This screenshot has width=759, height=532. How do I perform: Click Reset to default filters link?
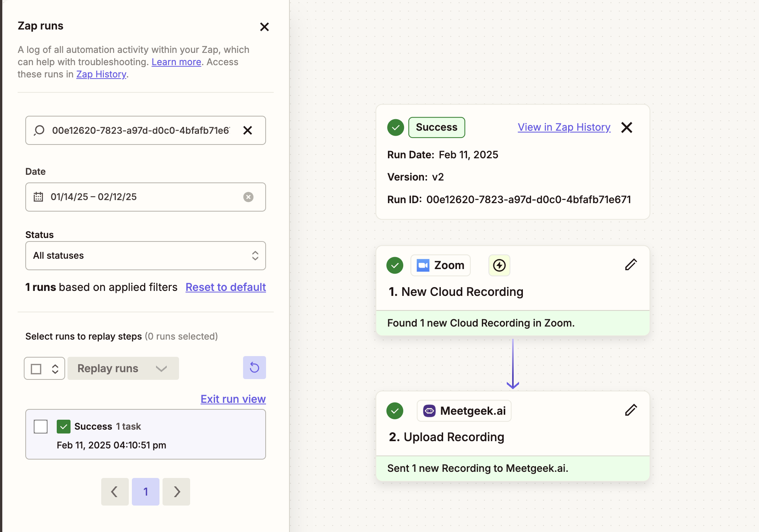coord(225,287)
